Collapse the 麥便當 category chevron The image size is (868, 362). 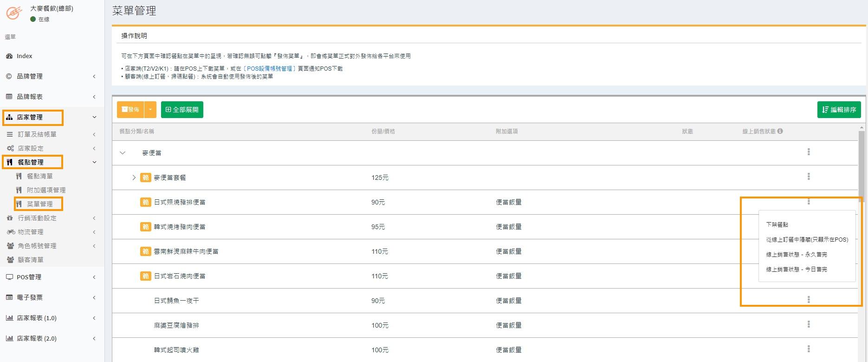[x=123, y=153]
